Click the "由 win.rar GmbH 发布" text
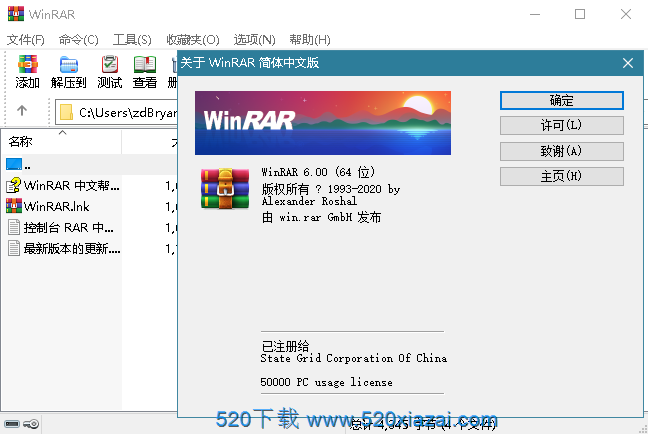Image resolution: width=648 pixels, height=434 pixels. pos(321,217)
